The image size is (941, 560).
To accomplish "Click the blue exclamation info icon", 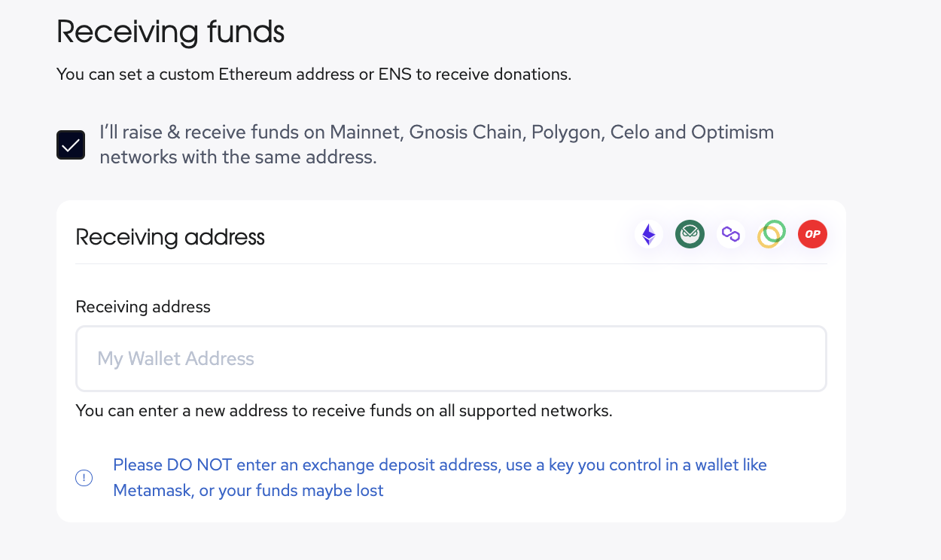I will [x=84, y=478].
